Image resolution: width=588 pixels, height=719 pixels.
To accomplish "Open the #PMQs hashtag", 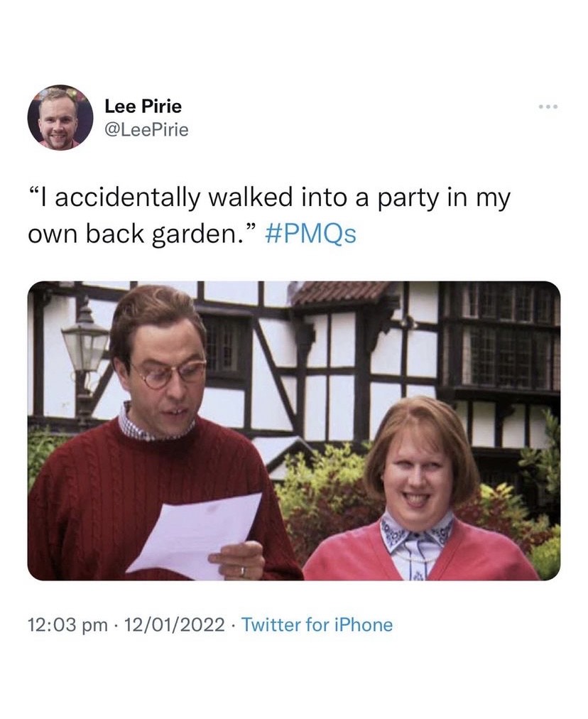I will point(310,234).
